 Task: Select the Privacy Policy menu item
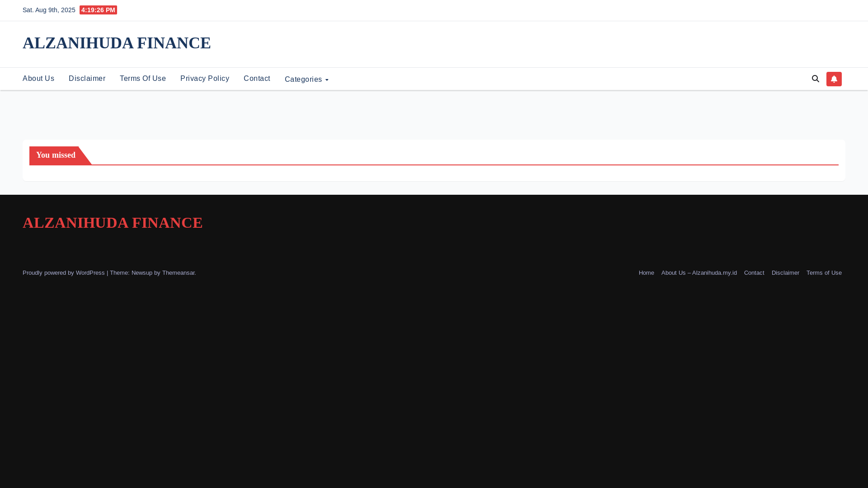(x=205, y=79)
